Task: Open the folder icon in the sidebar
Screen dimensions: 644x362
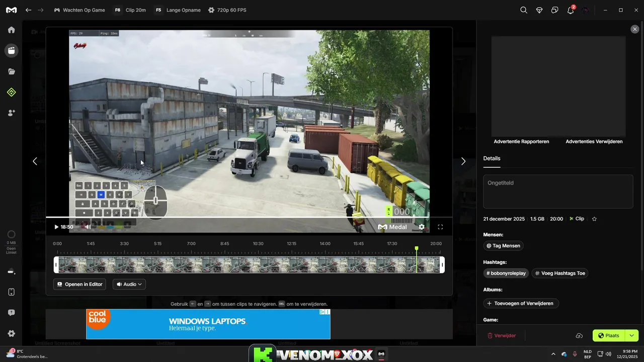Action: pyautogui.click(x=11, y=71)
